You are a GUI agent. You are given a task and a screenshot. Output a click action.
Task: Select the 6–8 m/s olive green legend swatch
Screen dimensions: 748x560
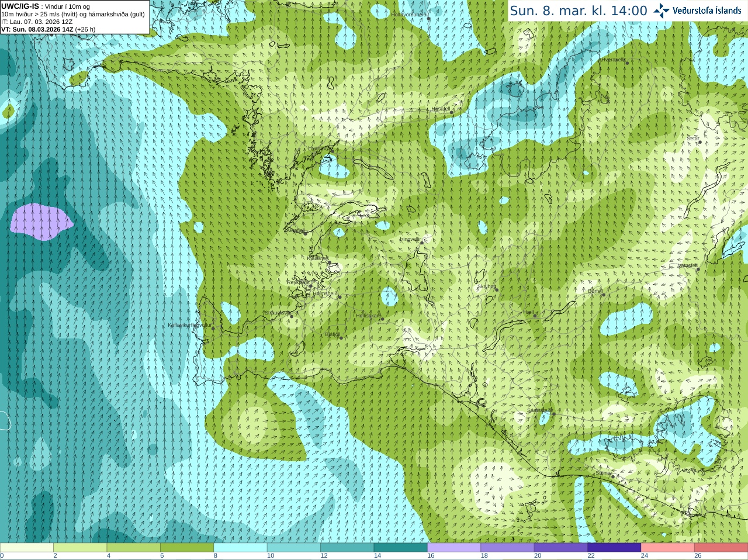[187, 548]
